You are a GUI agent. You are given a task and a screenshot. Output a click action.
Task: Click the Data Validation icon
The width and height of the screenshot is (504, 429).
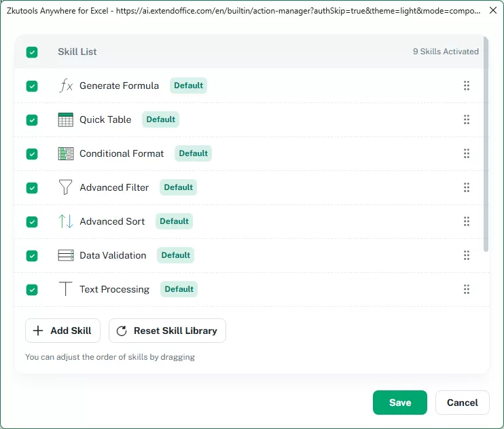pos(66,255)
